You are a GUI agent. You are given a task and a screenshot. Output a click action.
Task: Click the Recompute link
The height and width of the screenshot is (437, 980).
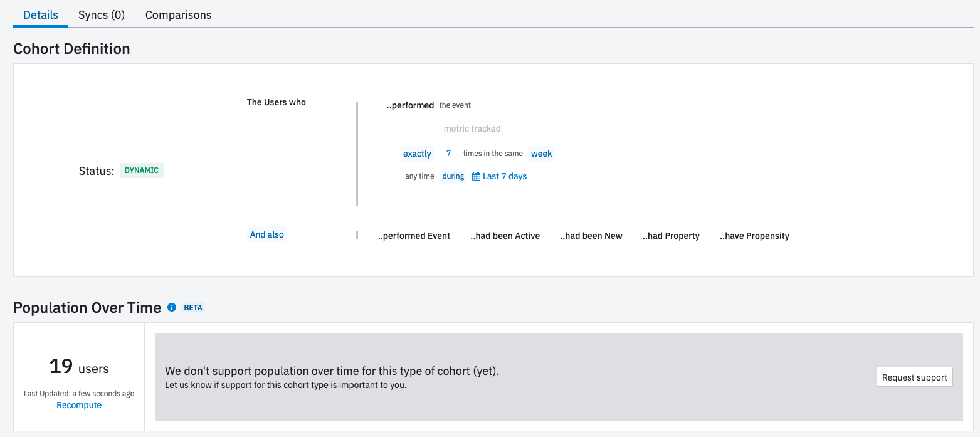point(79,405)
